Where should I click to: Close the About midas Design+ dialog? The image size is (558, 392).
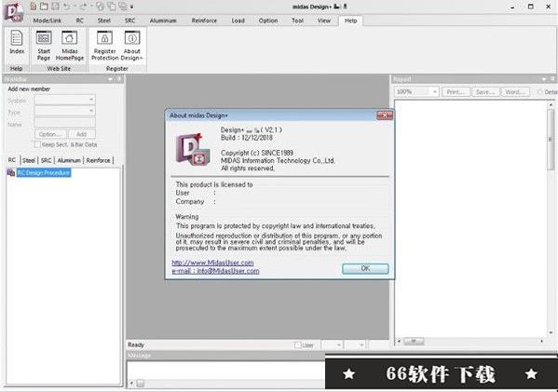point(385,115)
